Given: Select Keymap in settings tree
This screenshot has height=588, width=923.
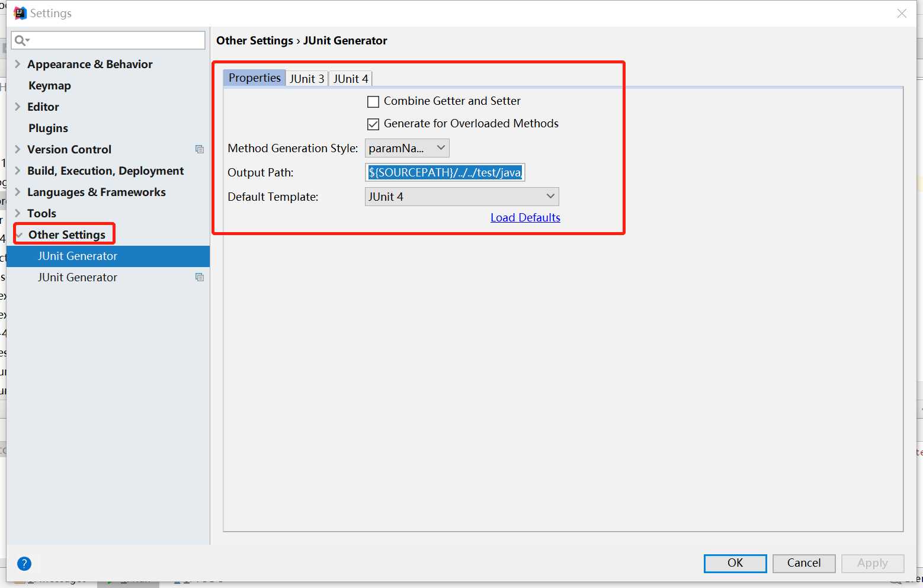Looking at the screenshot, I should pos(50,85).
